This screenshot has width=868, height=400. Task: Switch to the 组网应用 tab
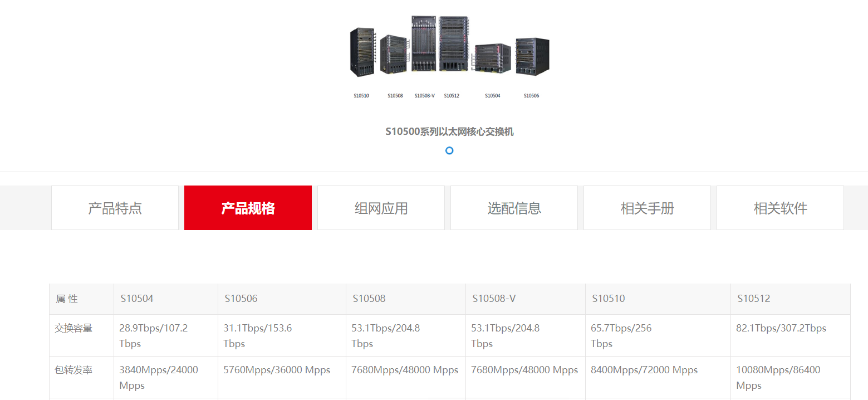[x=381, y=208]
